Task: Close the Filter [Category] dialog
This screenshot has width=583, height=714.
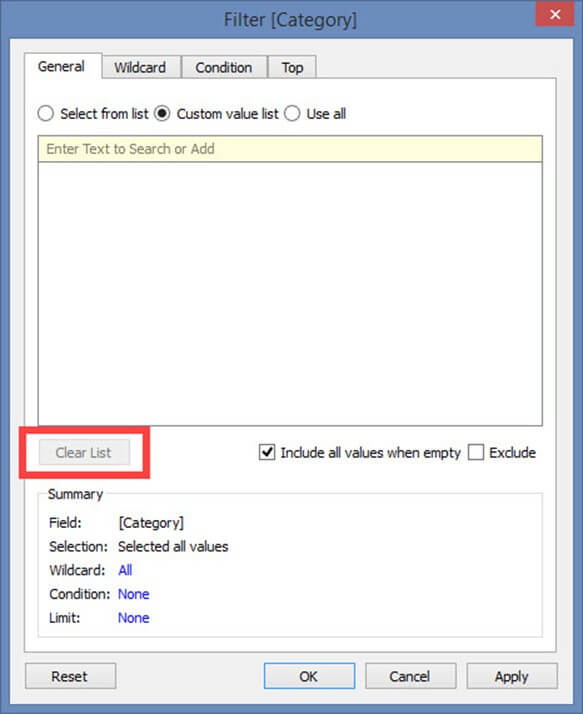Action: coord(554,14)
